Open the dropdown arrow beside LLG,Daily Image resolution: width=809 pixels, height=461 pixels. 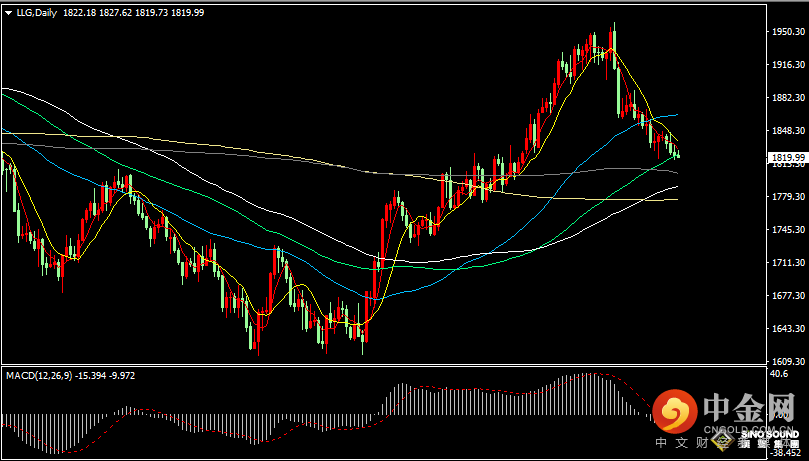[x=8, y=13]
